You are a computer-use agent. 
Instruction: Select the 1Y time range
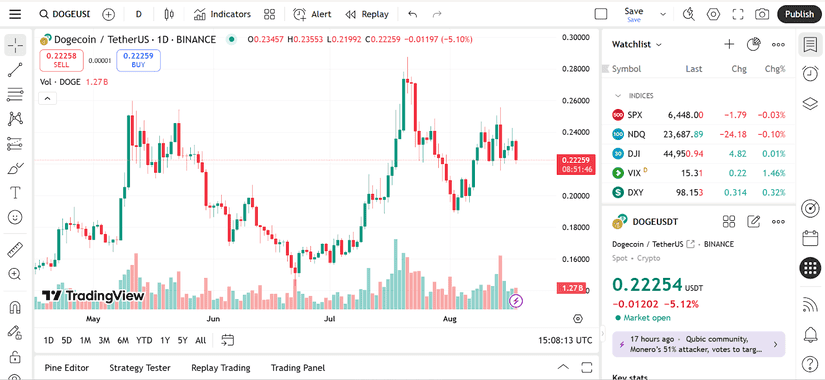point(165,341)
